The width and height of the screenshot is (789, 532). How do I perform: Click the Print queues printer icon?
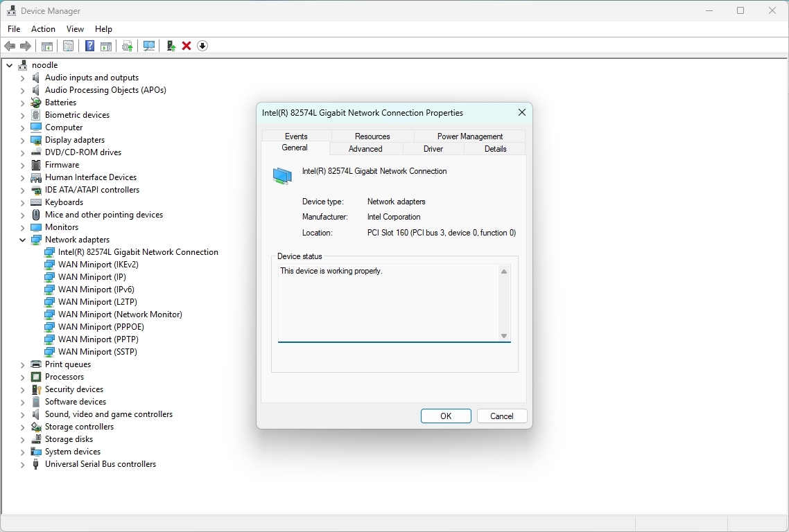36,364
